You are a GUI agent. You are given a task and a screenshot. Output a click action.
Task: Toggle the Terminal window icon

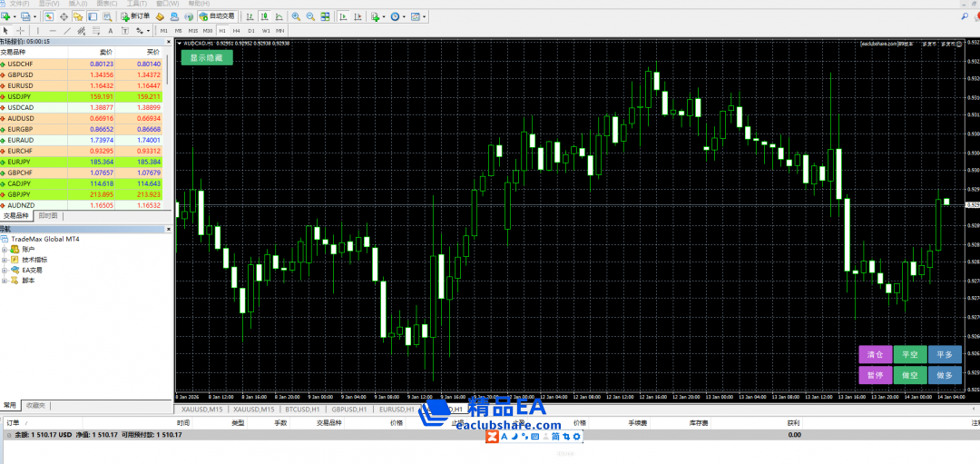[93, 16]
